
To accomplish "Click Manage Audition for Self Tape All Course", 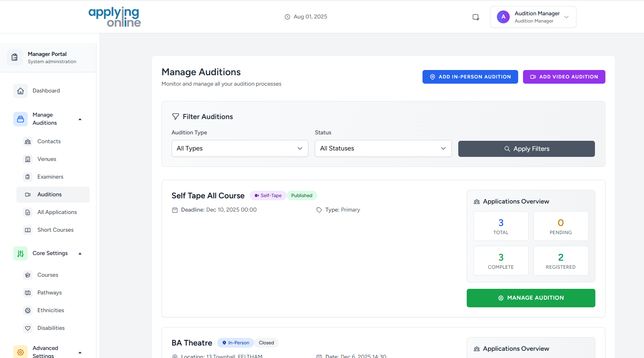I will [531, 298].
